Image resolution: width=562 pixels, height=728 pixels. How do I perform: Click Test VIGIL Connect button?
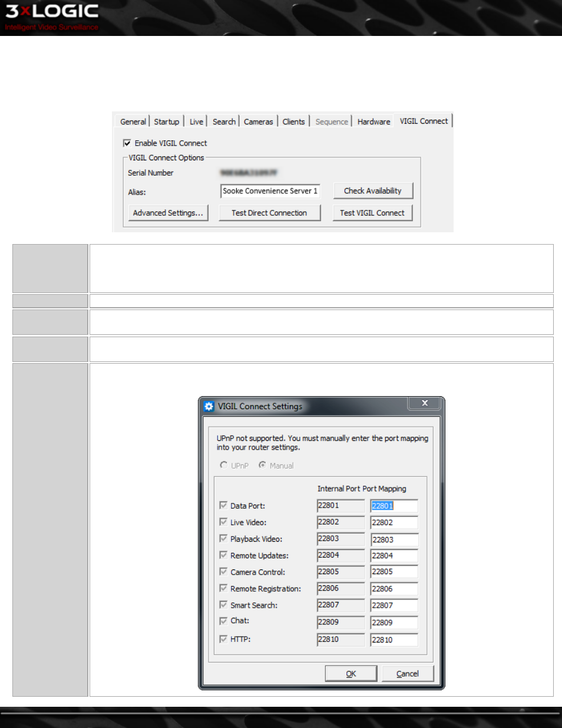(x=372, y=213)
